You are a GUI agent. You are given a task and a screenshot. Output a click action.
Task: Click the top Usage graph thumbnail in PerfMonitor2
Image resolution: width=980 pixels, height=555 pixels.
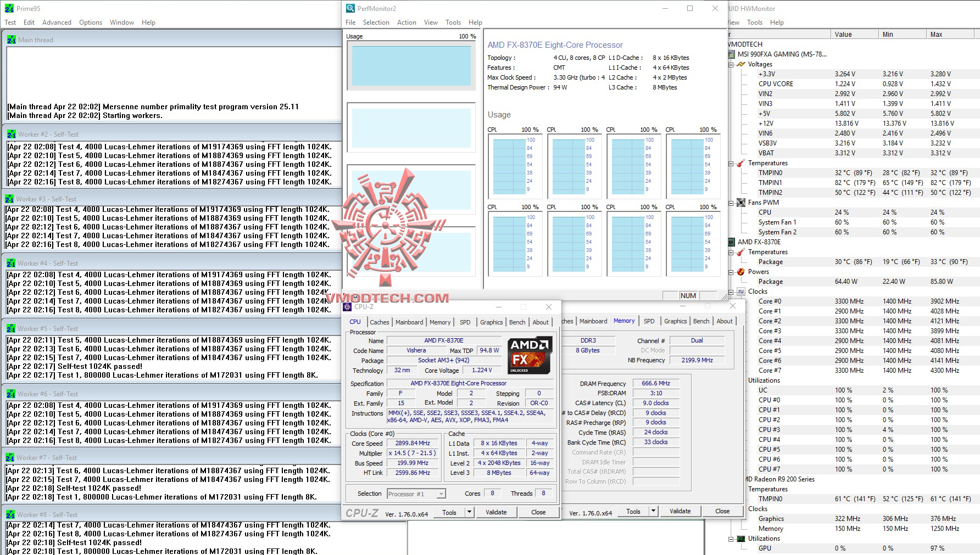411,65
